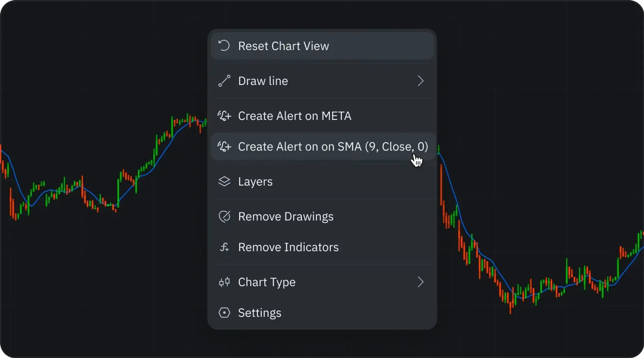The height and width of the screenshot is (358, 644).
Task: Expand the Chart Type submenu chevron
Action: (x=420, y=282)
